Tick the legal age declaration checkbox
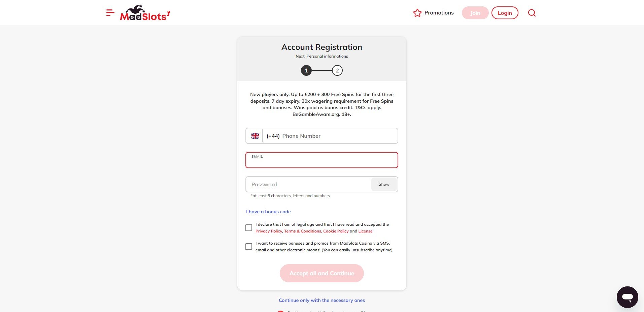Image resolution: width=644 pixels, height=312 pixels. click(x=249, y=228)
